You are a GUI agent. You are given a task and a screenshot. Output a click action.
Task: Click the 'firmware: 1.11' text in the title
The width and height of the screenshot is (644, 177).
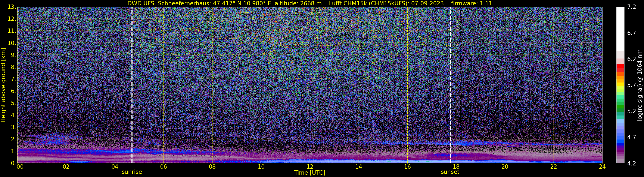(x=472, y=3)
